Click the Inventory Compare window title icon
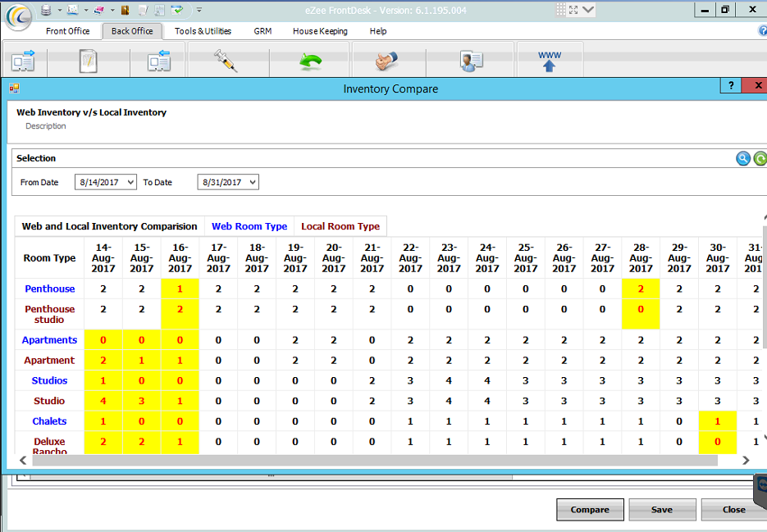 click(14, 89)
